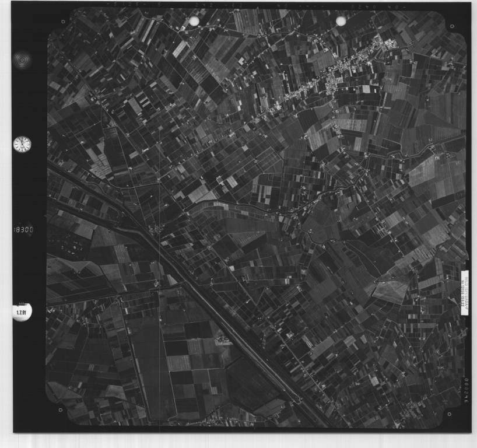
Task: Click the analog clock dial in left margin
Action: 22,144
